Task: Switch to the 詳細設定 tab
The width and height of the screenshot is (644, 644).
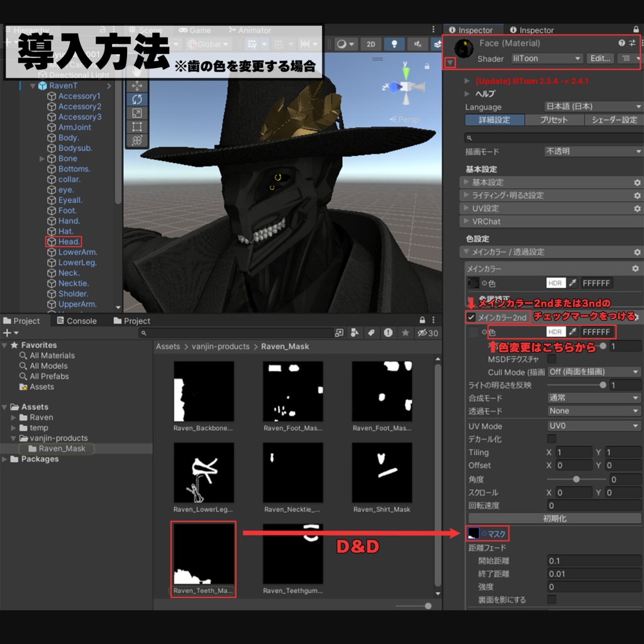Action: [494, 120]
